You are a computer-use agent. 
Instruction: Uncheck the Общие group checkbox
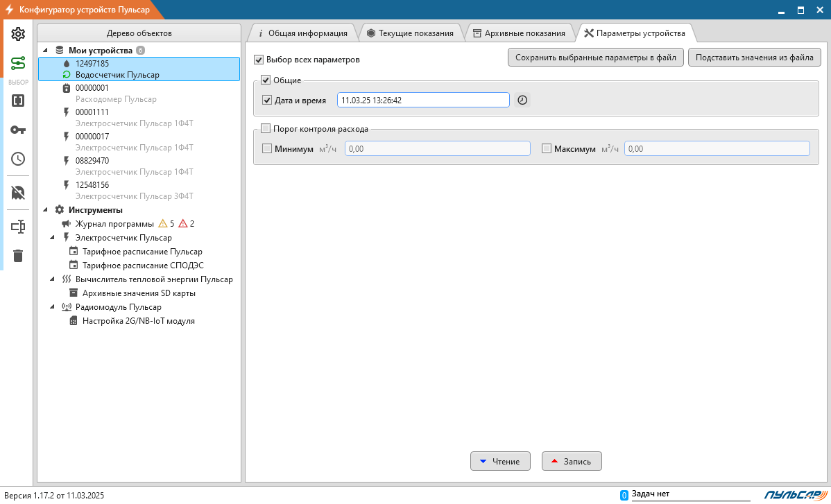tap(266, 80)
